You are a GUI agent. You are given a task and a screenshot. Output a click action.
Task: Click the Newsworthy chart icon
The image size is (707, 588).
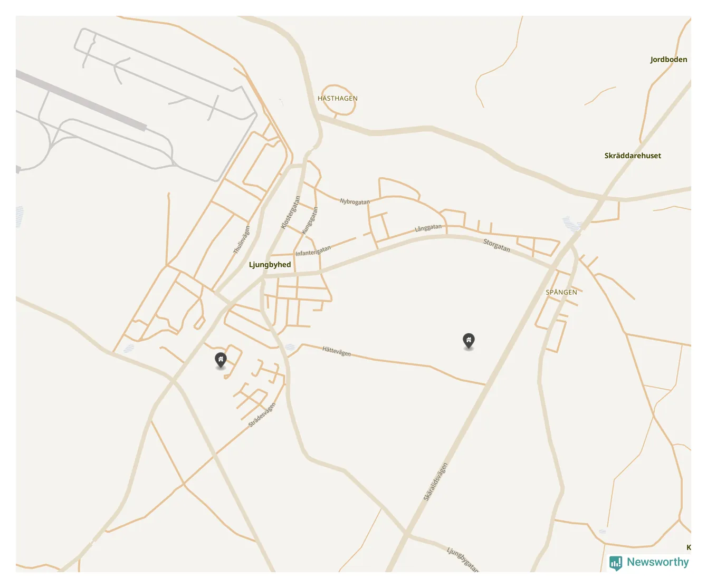pos(616,563)
